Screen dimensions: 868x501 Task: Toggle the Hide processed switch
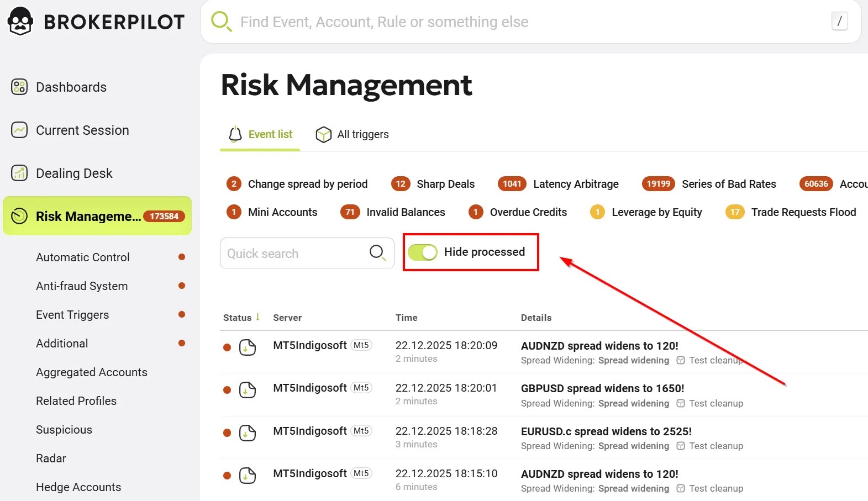[x=423, y=252]
